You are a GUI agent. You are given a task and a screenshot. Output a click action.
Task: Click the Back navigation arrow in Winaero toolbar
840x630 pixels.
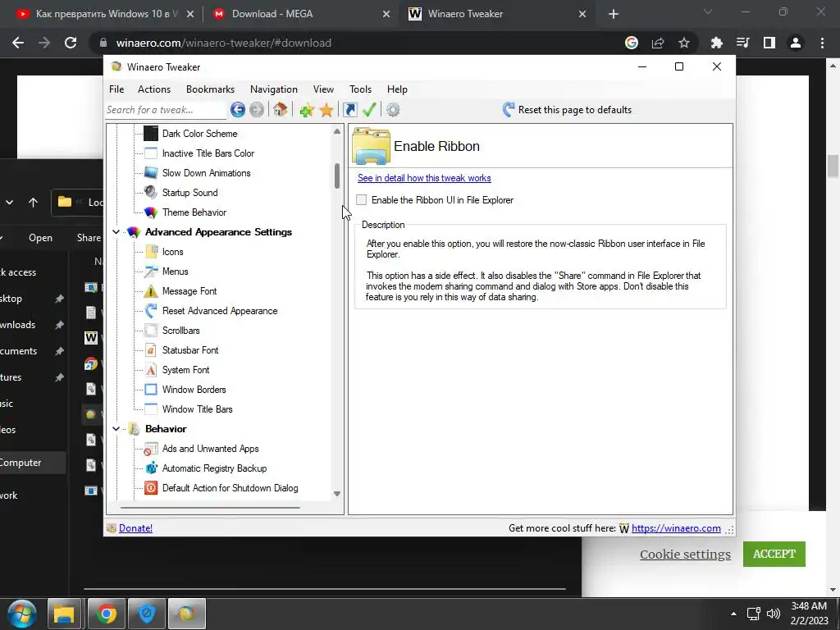[237, 110]
